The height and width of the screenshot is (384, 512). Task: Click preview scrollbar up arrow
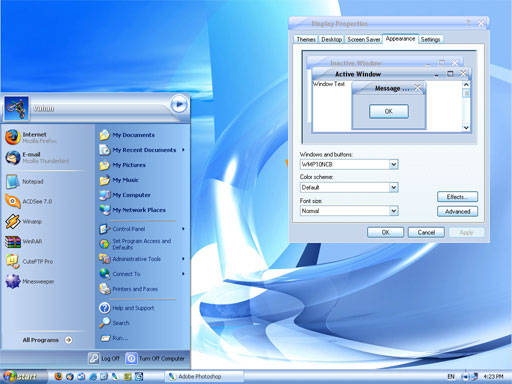(466, 85)
